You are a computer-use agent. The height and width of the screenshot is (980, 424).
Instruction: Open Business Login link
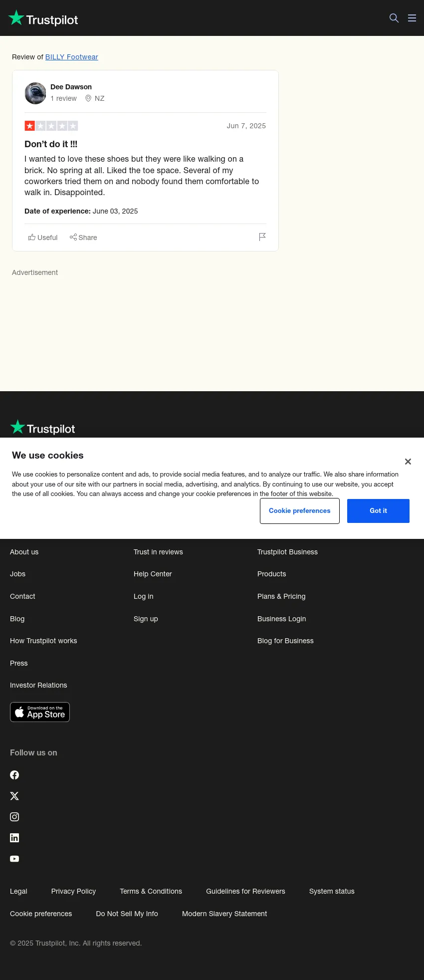282,619
